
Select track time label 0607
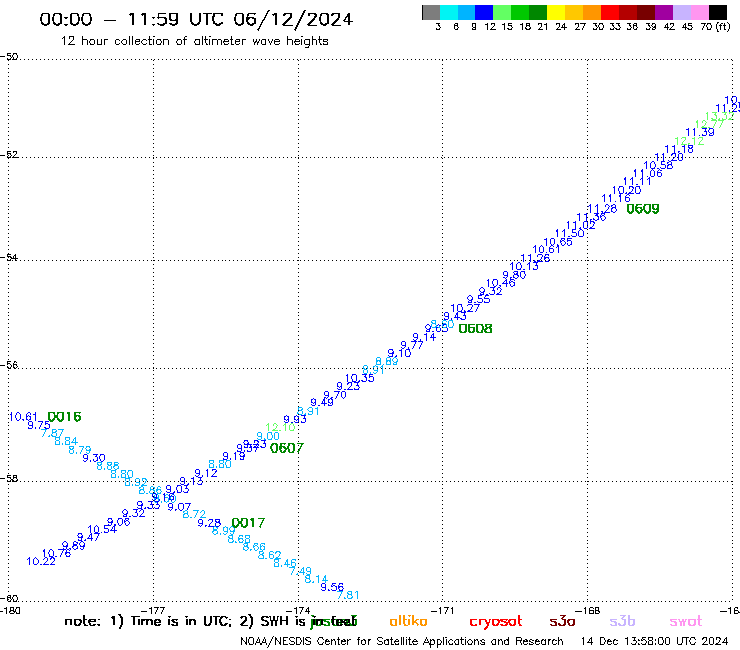(286, 448)
